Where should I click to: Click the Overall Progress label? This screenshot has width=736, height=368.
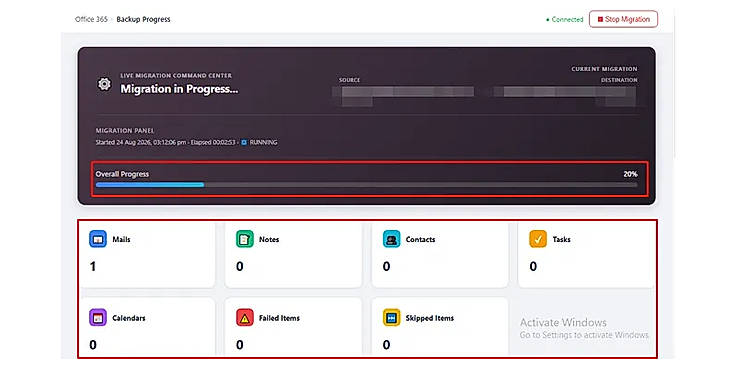click(122, 174)
